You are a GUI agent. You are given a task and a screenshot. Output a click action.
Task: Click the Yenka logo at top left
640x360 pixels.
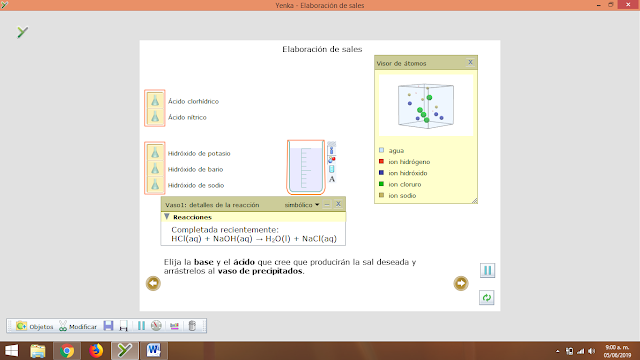(x=22, y=32)
